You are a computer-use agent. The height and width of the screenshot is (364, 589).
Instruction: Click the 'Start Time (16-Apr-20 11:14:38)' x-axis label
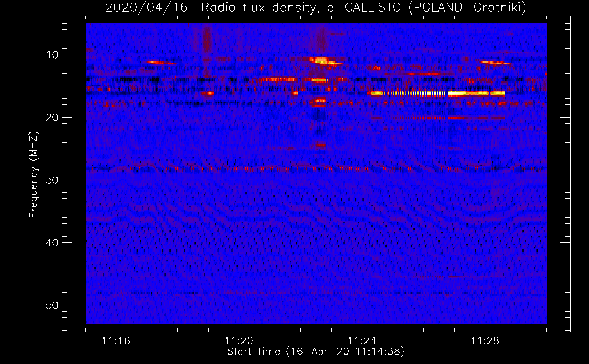[x=316, y=352]
